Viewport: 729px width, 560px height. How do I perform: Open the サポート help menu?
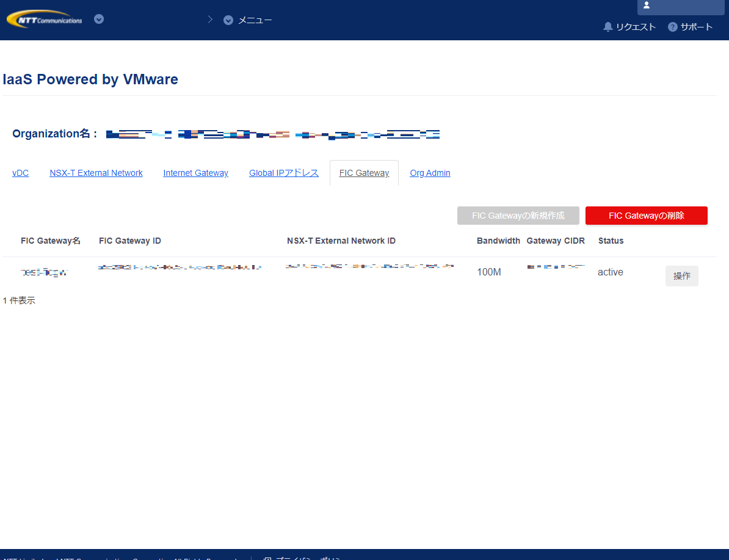[691, 27]
